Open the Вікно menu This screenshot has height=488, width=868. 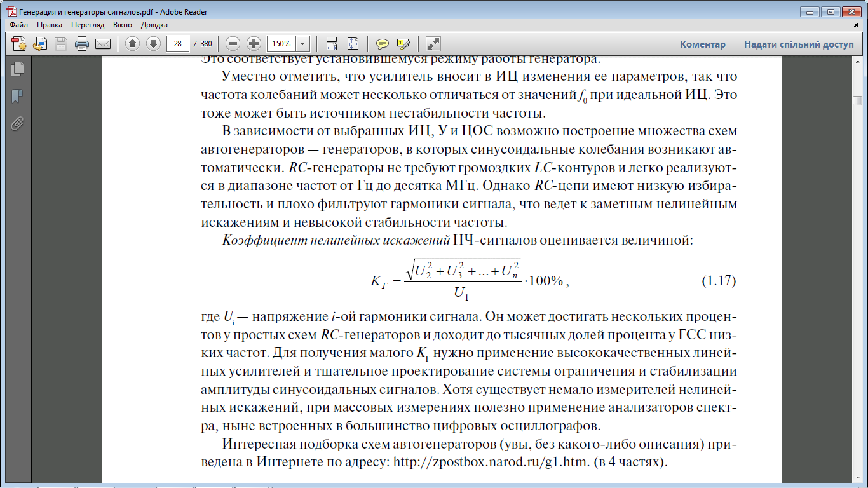coord(123,25)
